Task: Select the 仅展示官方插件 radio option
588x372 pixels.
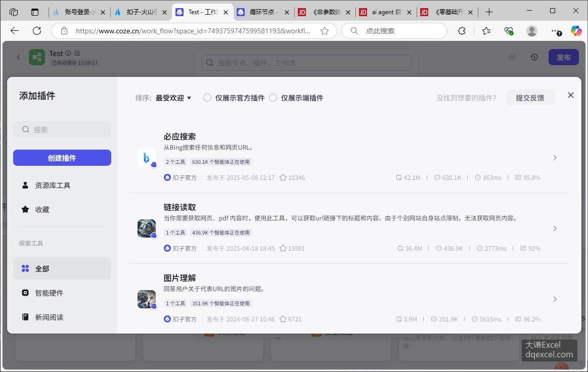Action: pos(207,98)
